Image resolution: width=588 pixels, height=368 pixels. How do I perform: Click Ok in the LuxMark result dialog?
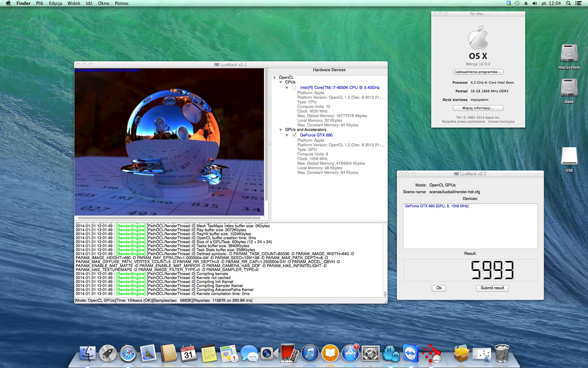click(x=439, y=288)
